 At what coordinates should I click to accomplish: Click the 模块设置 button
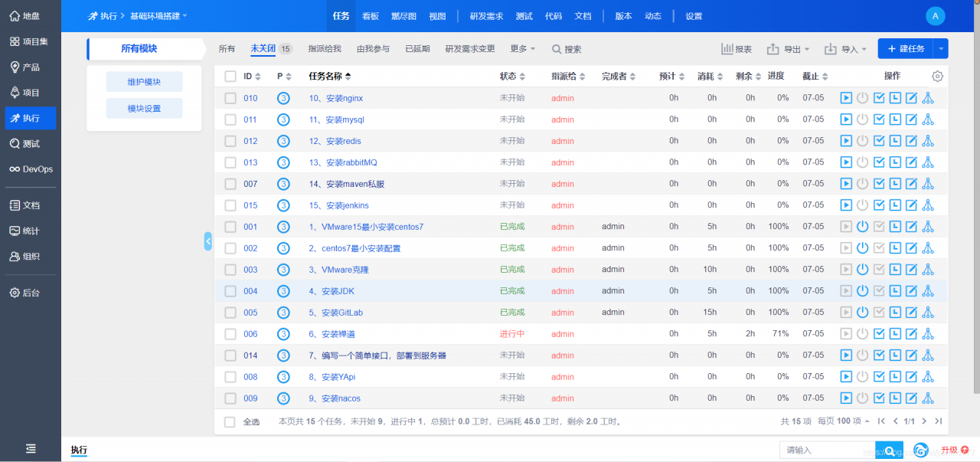(x=144, y=109)
